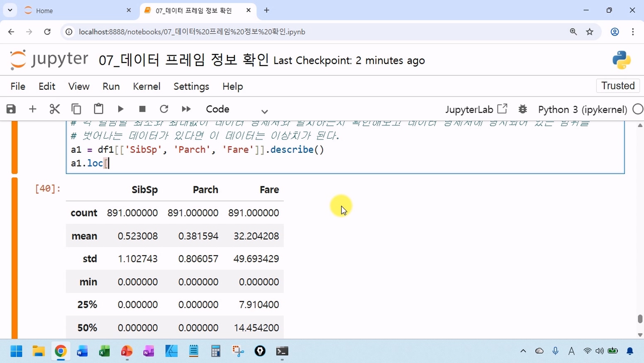Cut the selected cell with the scissors icon

pyautogui.click(x=54, y=109)
